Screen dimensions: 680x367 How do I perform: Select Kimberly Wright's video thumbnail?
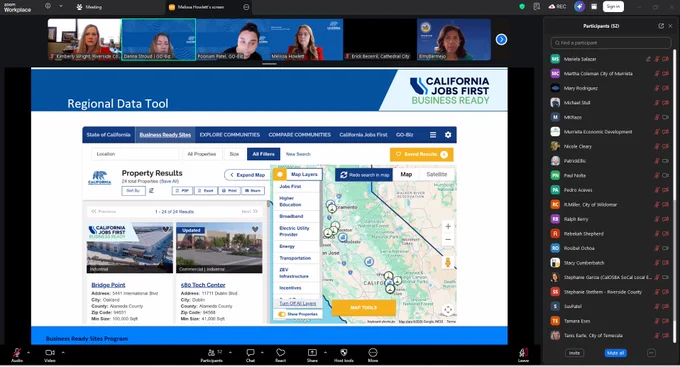click(85, 39)
